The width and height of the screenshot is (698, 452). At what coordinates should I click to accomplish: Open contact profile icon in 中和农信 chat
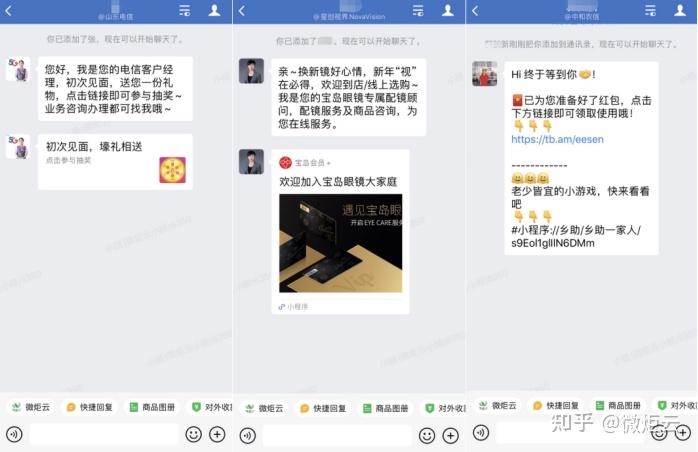pyautogui.click(x=680, y=10)
